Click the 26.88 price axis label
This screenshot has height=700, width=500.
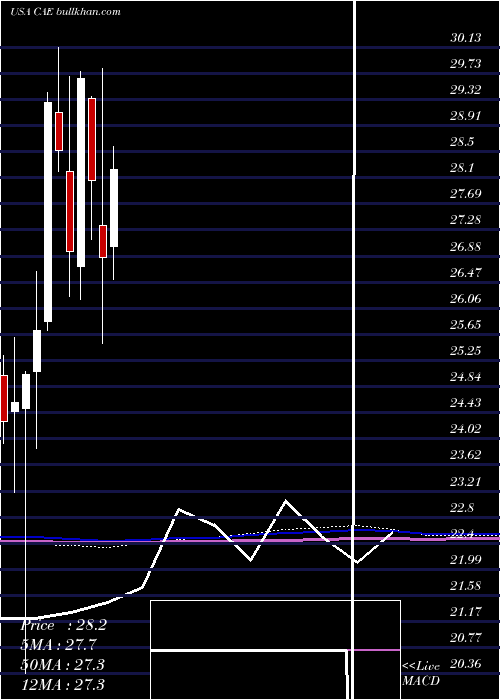click(x=466, y=246)
